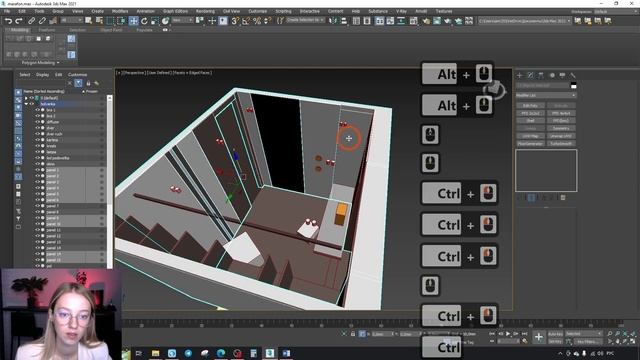640x360 pixels.
Task: Switch to the Freeform ribbon tab
Action: coord(47,30)
